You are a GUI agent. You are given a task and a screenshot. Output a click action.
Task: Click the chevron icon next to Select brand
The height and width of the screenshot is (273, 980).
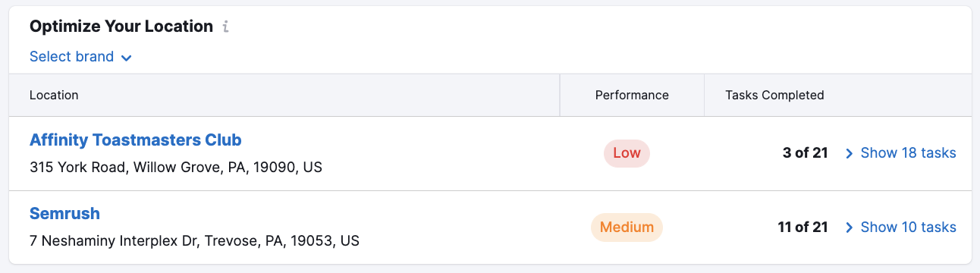(126, 58)
